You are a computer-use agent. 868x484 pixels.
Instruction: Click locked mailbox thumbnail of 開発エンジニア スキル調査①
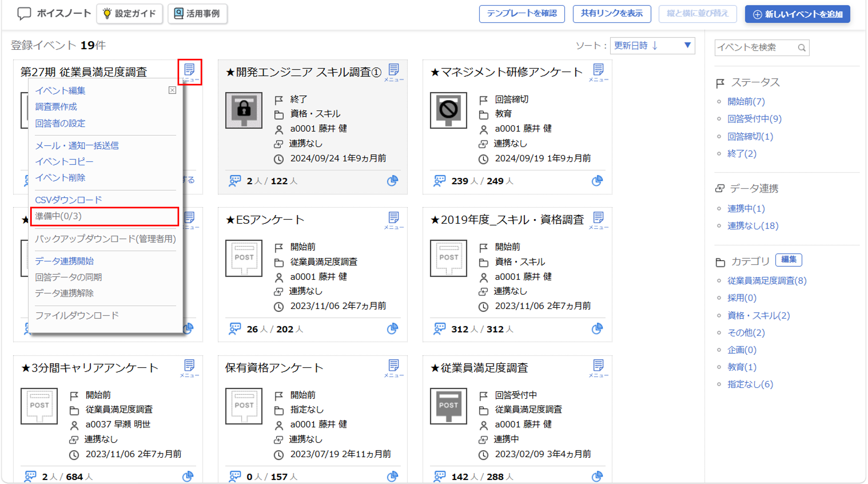tap(244, 110)
